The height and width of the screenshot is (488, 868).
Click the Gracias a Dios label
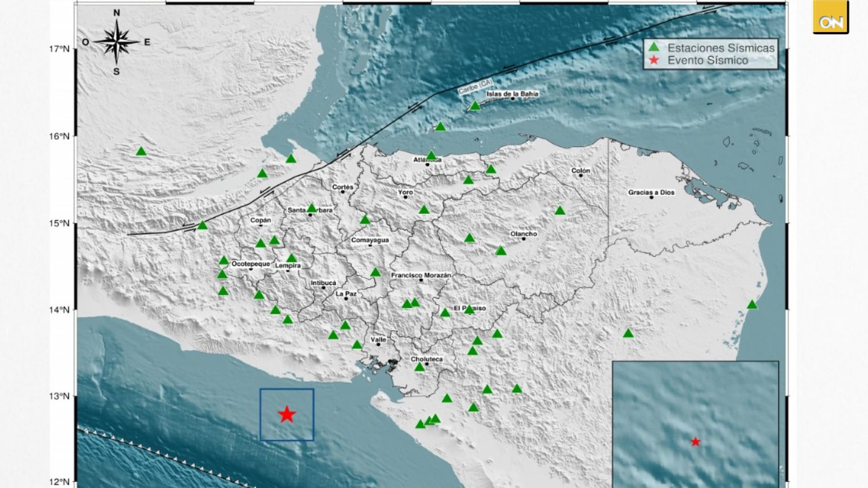[652, 193]
